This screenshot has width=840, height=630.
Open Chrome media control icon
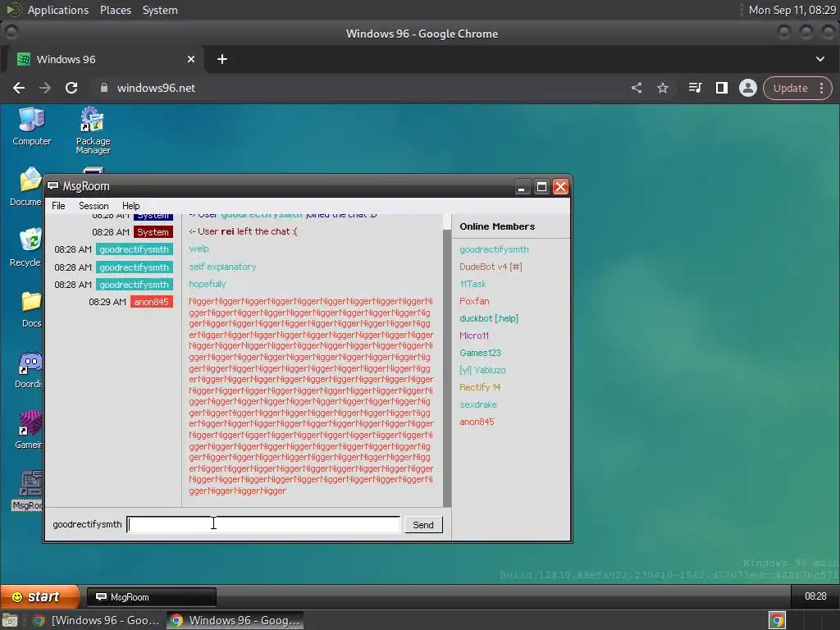(695, 88)
